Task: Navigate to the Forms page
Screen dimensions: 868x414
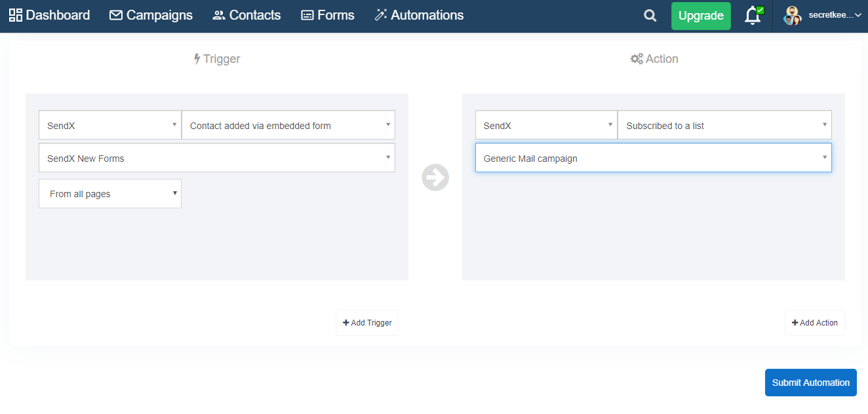Action: coord(328,15)
